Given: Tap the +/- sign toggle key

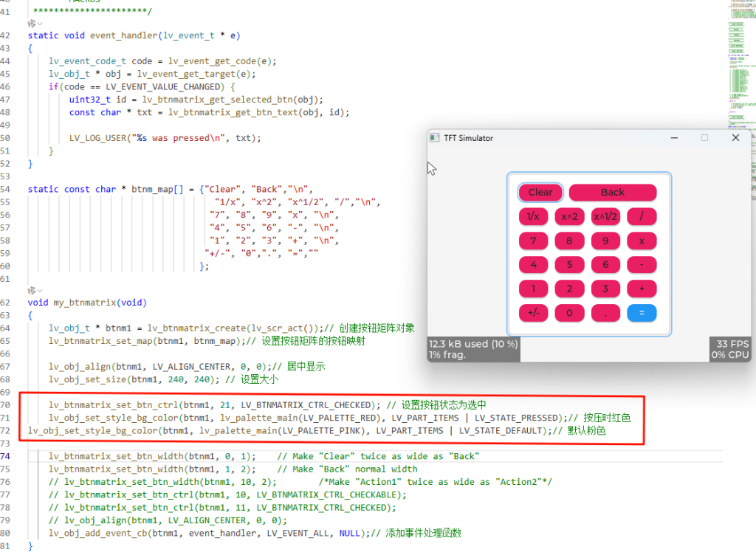Looking at the screenshot, I should [533, 313].
